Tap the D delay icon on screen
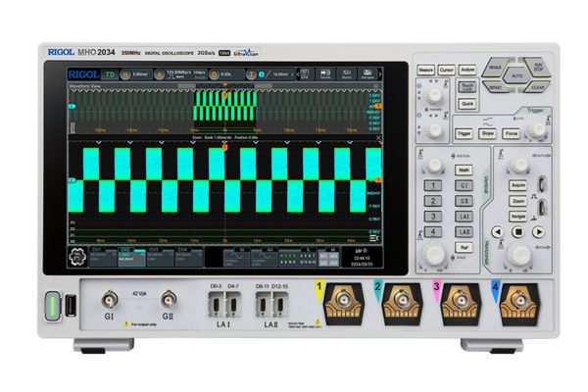The width and height of the screenshot is (588, 392). [214, 74]
